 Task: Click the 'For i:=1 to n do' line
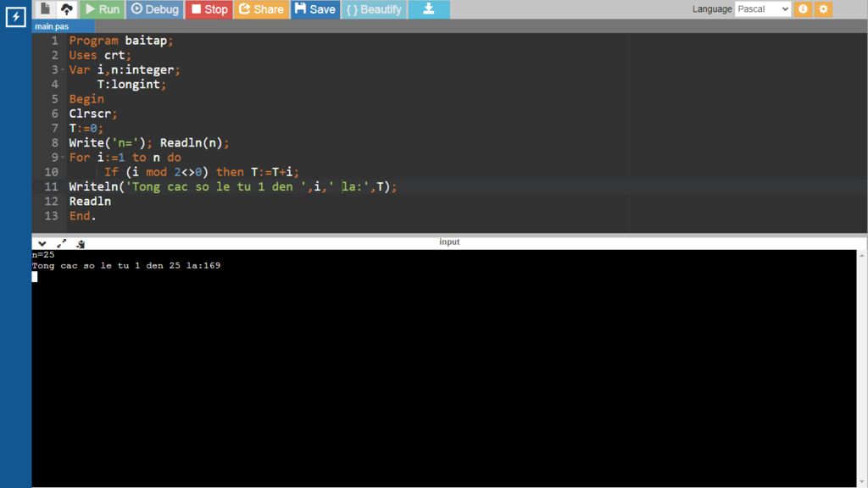pos(125,157)
